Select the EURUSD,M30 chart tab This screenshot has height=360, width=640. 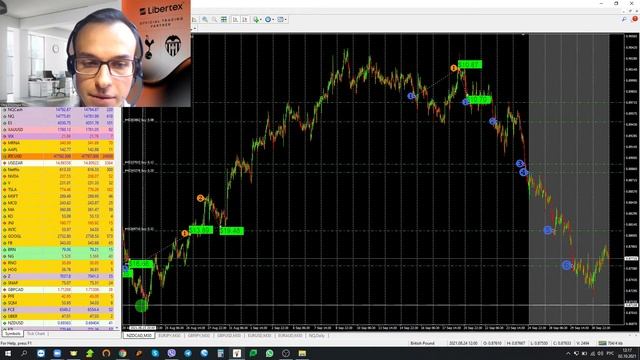[x=259, y=336]
